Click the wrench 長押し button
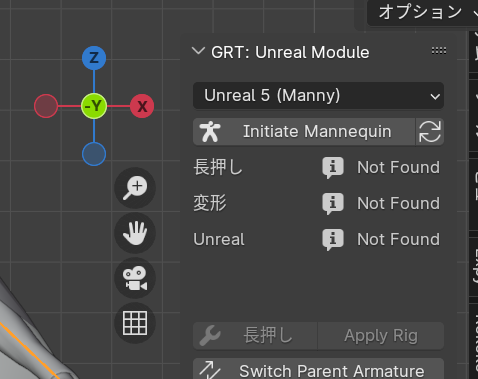 pos(255,336)
